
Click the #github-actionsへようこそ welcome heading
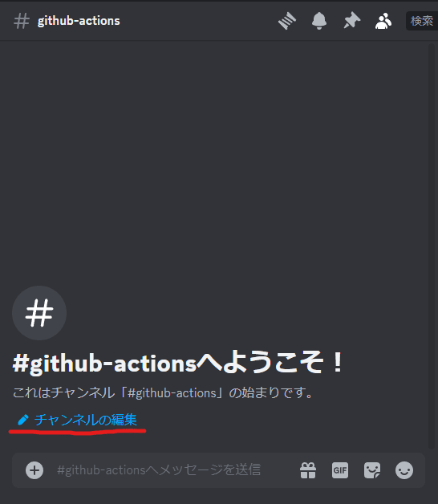point(178,363)
